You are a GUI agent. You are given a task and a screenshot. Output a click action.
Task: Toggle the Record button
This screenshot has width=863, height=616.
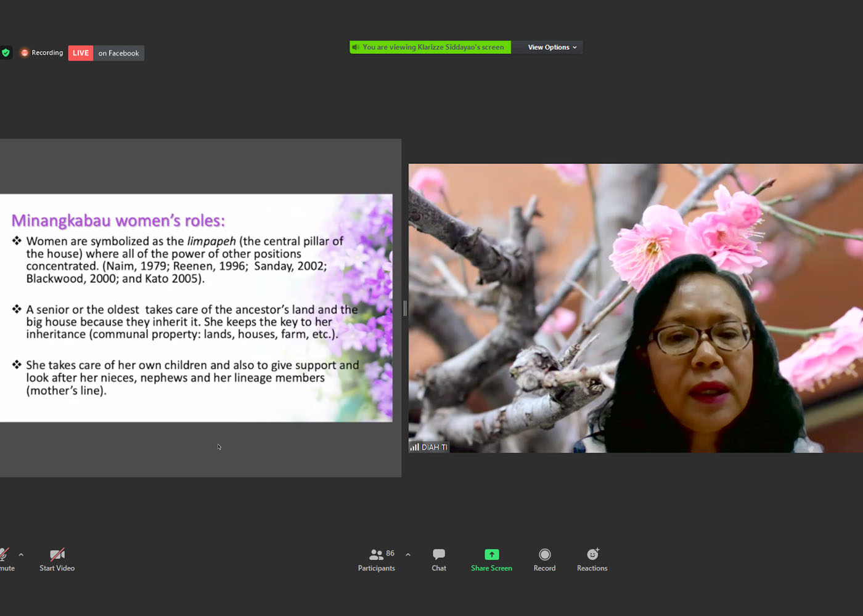[544, 559]
